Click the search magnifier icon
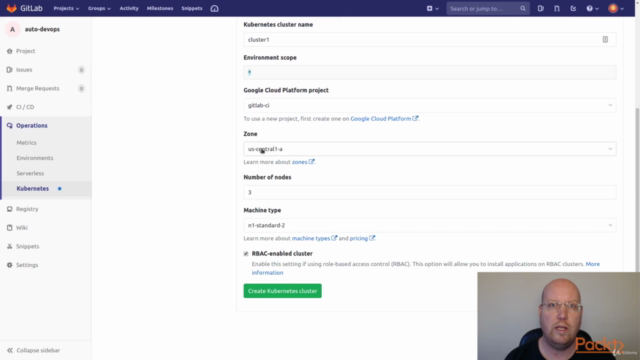Viewport: 640px width, 360px height. 522,9
